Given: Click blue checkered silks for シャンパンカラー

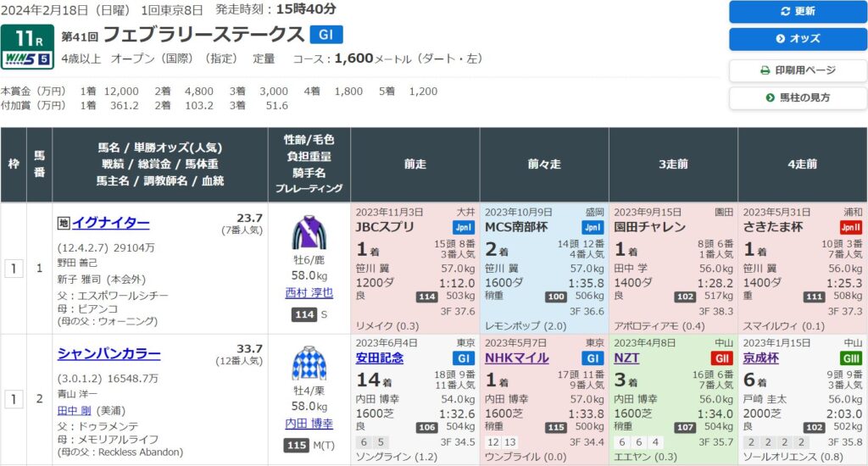Looking at the screenshot, I should (x=309, y=363).
